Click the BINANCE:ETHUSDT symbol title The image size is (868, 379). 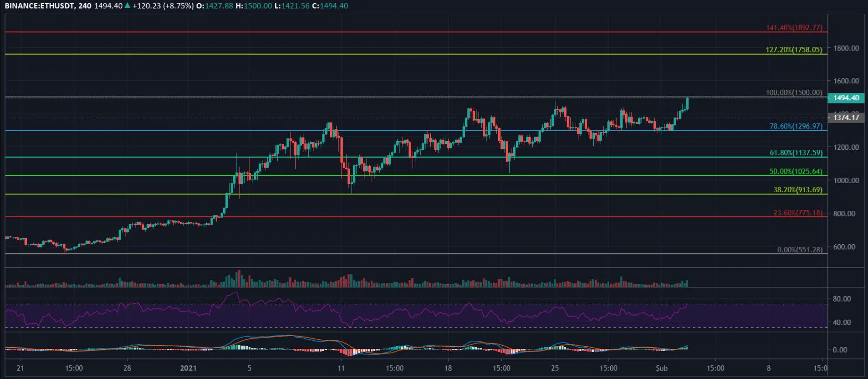pyautogui.click(x=39, y=6)
